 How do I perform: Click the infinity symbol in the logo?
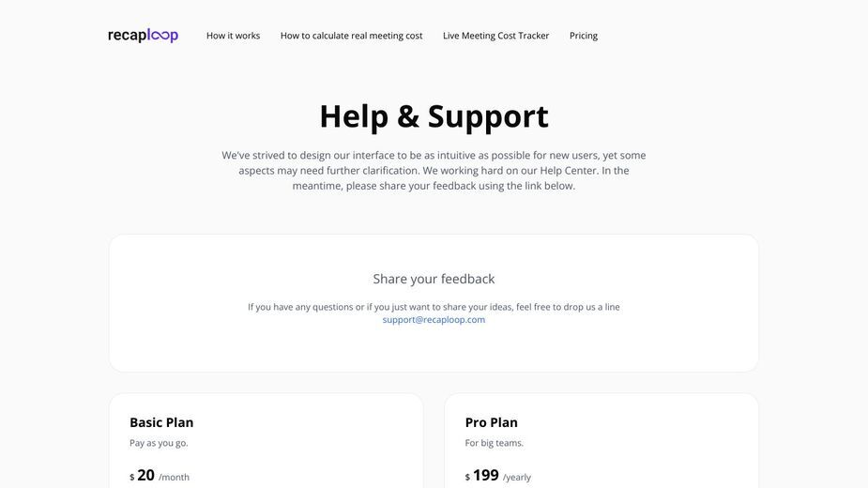(160, 36)
